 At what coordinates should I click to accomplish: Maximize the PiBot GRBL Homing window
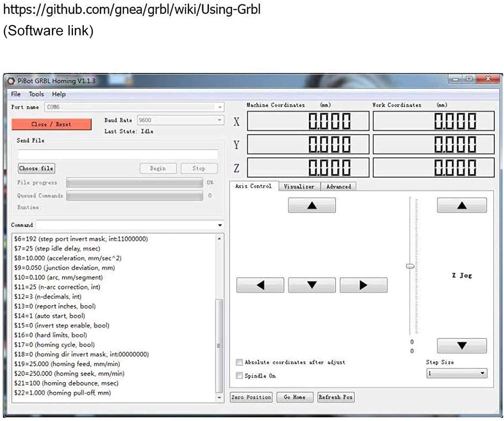[x=469, y=79]
